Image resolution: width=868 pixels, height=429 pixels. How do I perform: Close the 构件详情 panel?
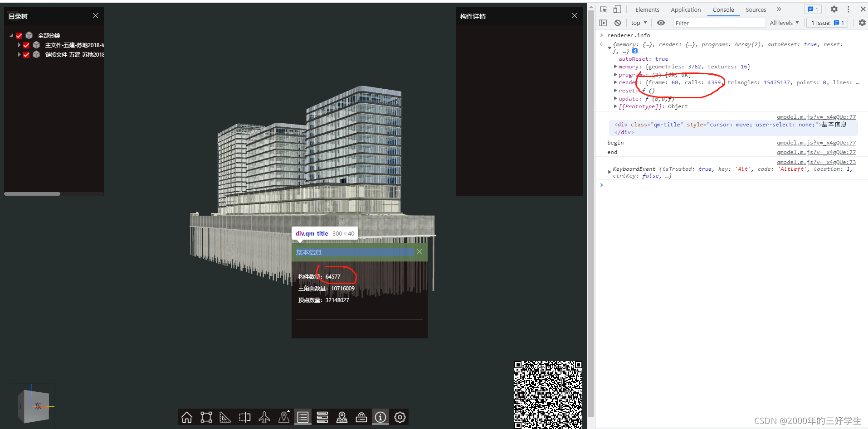(x=575, y=16)
